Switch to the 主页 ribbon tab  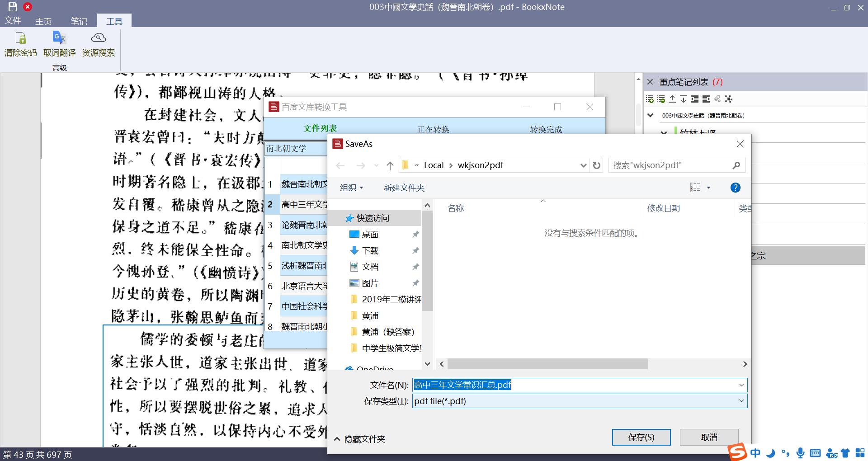[43, 21]
